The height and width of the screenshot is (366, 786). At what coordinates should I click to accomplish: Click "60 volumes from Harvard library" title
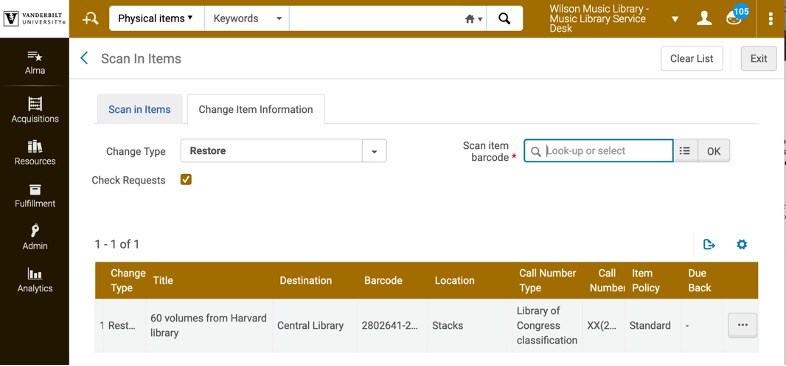(x=208, y=325)
